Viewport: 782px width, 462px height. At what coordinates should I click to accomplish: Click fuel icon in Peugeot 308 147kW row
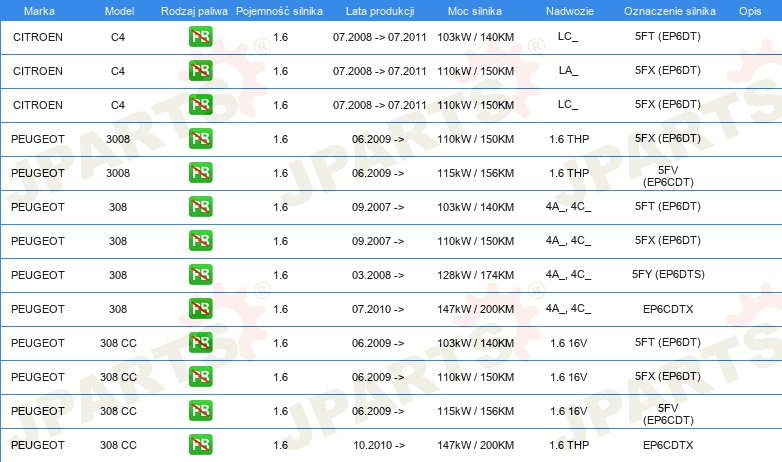200,308
